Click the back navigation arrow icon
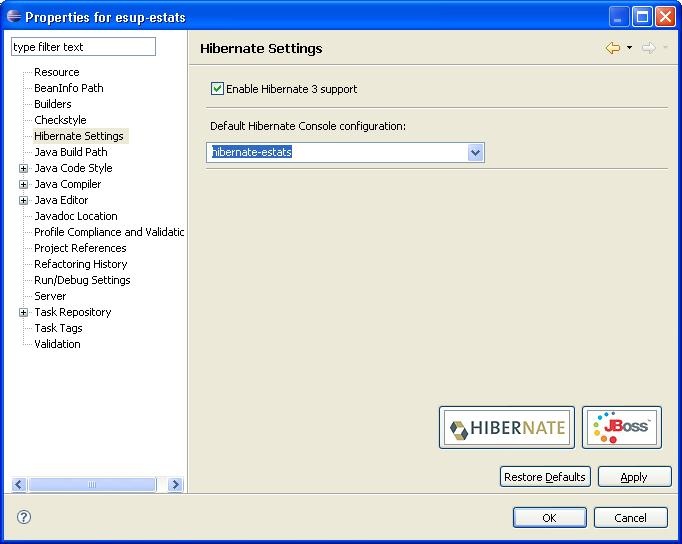This screenshot has height=544, width=682. (x=612, y=48)
